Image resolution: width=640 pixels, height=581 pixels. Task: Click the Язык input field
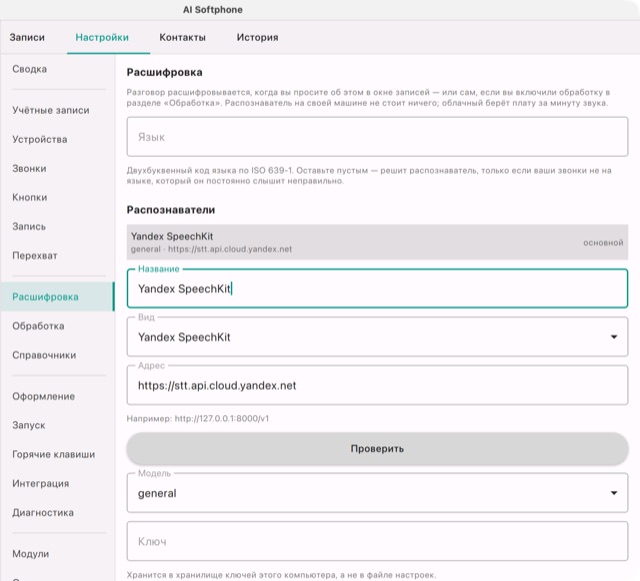point(377,137)
